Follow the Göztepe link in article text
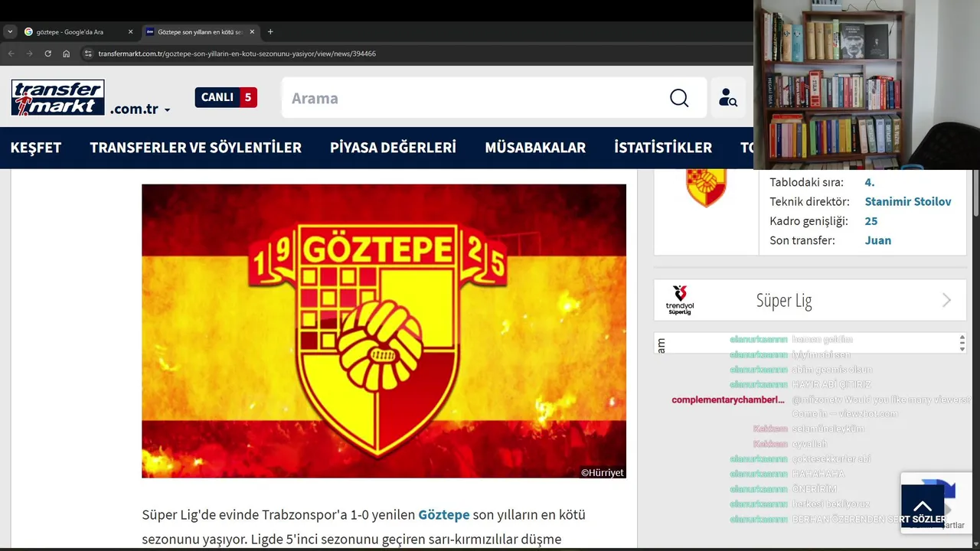The width and height of the screenshot is (980, 551). tap(443, 515)
